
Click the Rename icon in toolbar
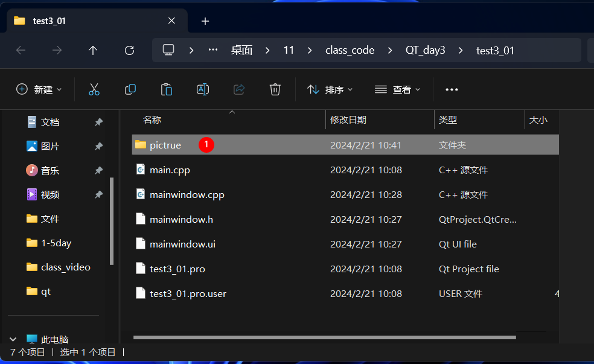[x=202, y=89]
